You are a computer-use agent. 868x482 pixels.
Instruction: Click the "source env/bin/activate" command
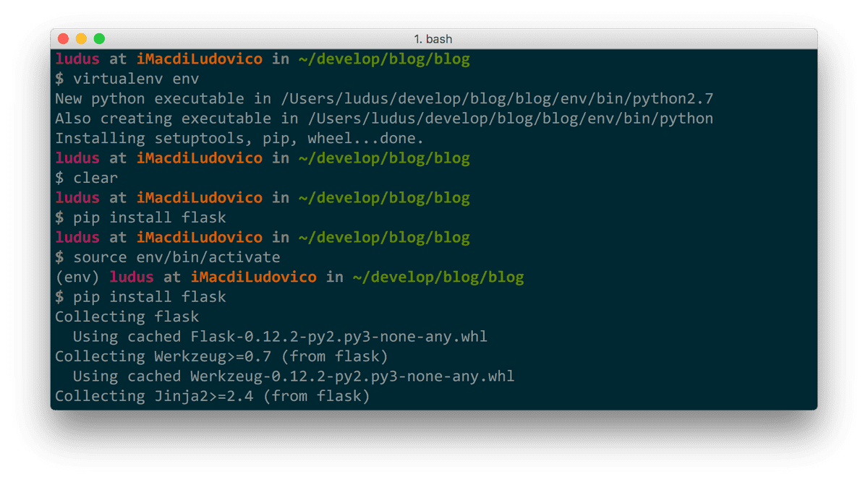176,257
